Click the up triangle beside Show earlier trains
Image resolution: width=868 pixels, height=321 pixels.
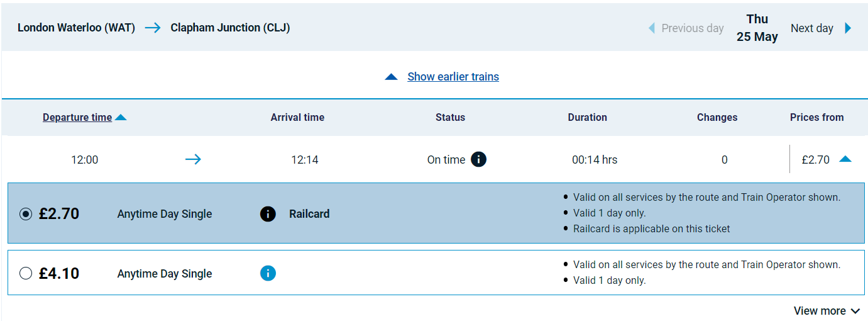point(391,77)
